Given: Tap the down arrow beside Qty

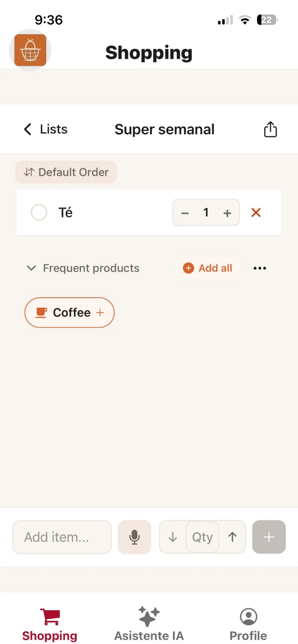Looking at the screenshot, I should [173, 537].
